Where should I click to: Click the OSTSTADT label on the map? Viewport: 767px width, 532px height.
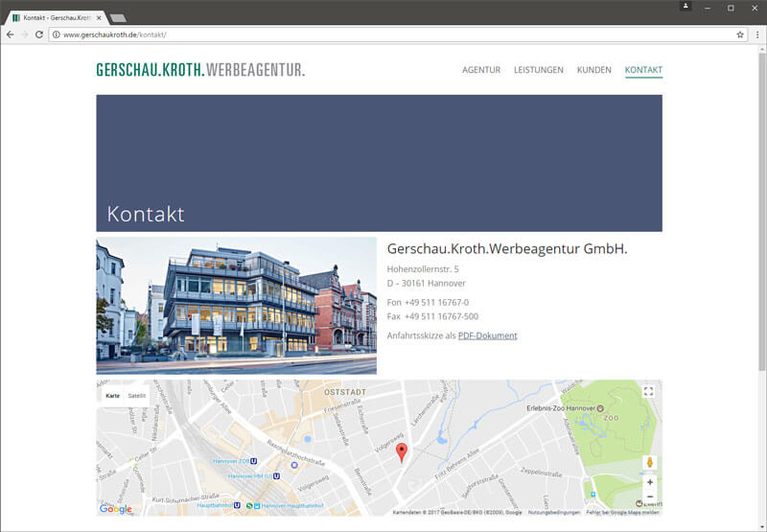coord(345,392)
